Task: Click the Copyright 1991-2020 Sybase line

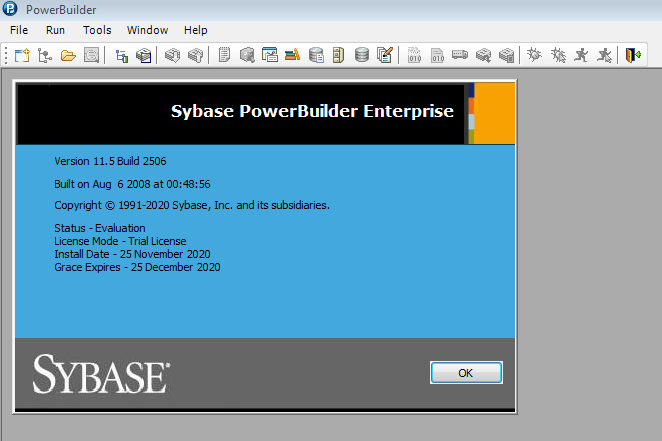Action: click(192, 206)
